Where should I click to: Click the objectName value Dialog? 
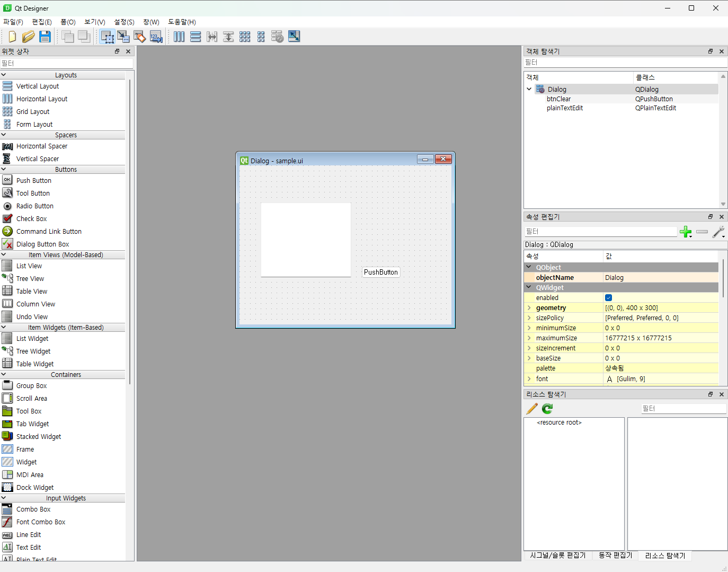[661, 278]
